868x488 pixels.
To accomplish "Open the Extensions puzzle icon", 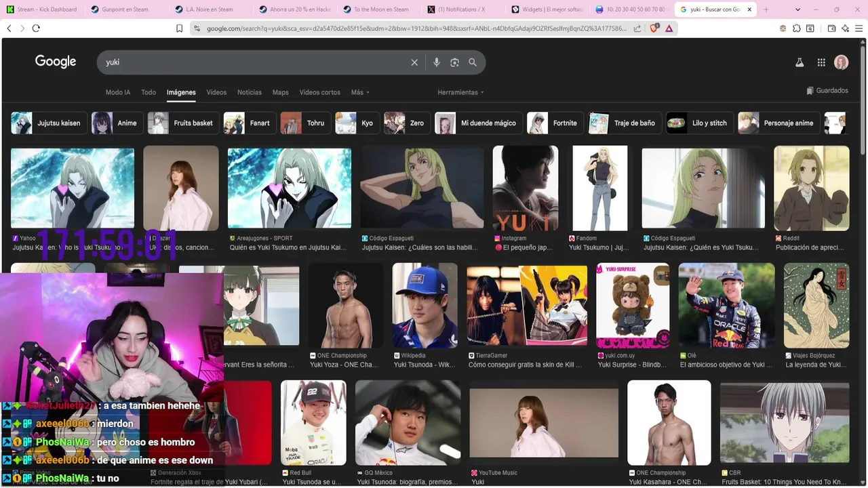I will [x=797, y=28].
